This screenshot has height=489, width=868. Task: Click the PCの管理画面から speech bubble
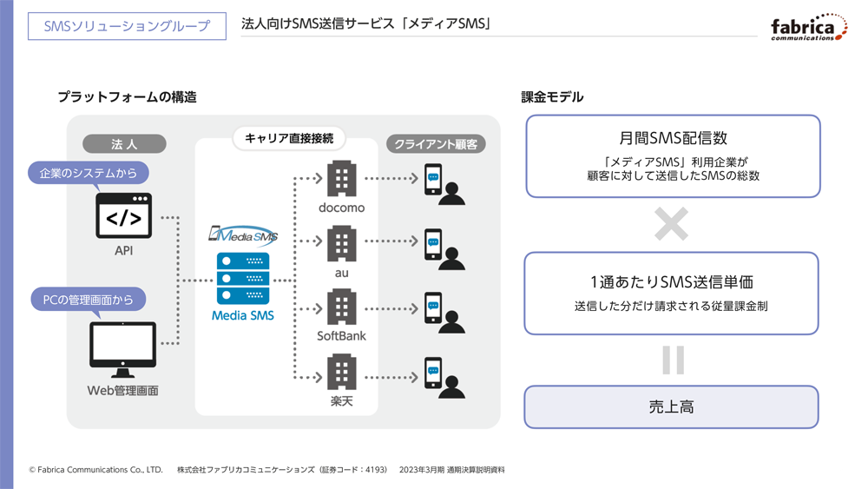coord(88,300)
